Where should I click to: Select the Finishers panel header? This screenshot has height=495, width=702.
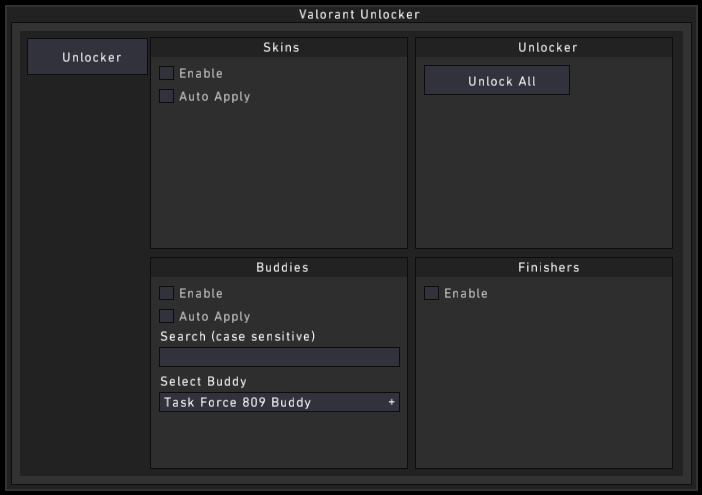pos(547,267)
